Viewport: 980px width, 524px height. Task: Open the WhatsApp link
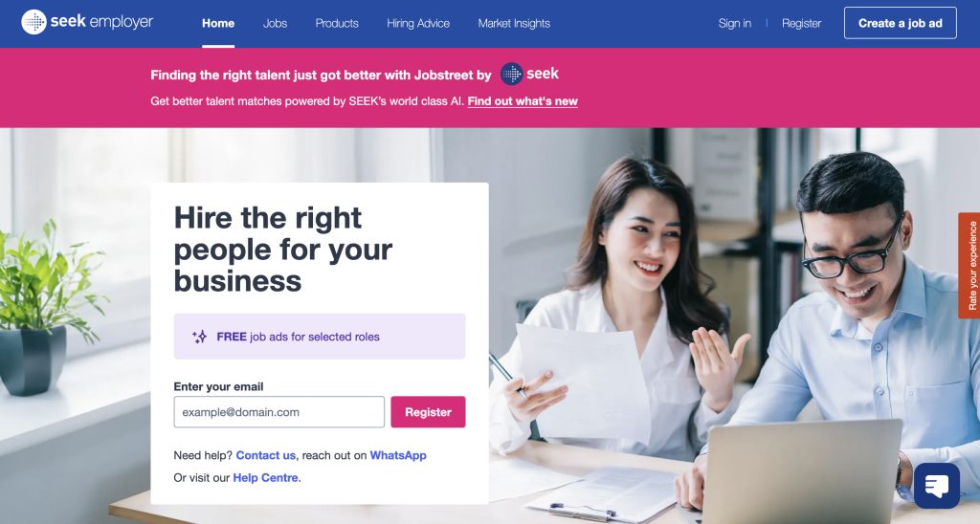pyautogui.click(x=398, y=455)
